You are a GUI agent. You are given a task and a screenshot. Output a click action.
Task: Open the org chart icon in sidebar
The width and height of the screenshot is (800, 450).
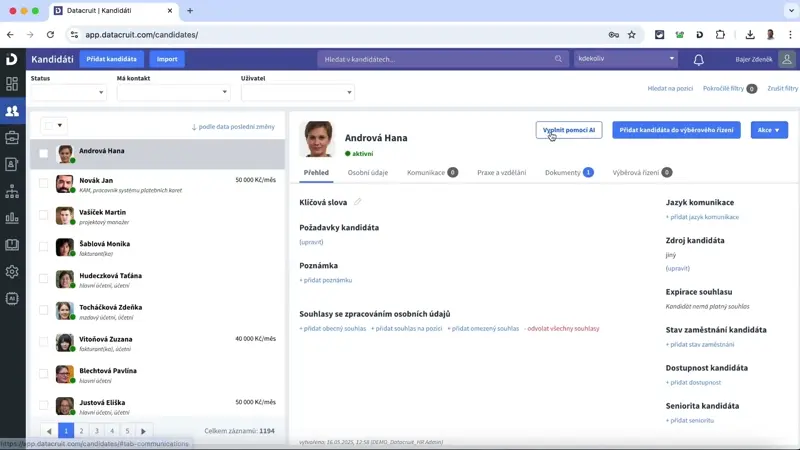12,191
